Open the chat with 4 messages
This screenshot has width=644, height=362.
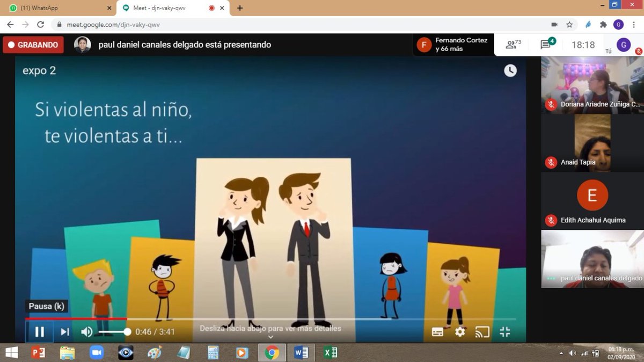point(547,45)
